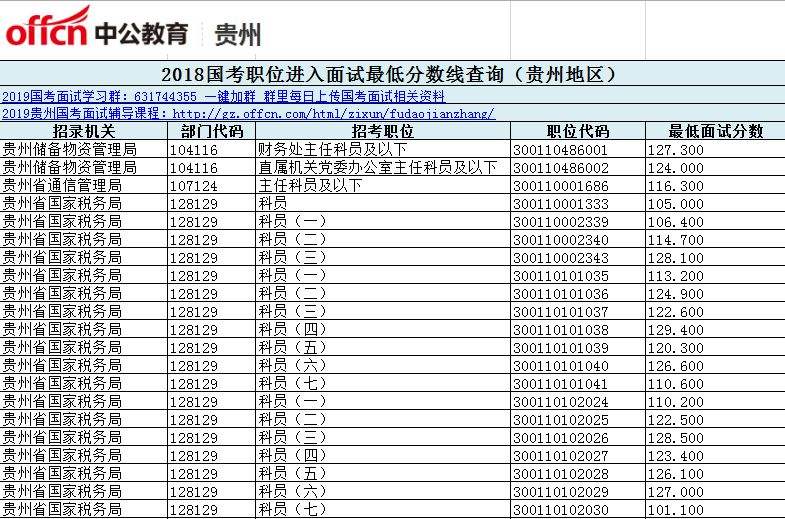Select position code 300110486002
Screen dimensions: 785x519
click(578, 167)
